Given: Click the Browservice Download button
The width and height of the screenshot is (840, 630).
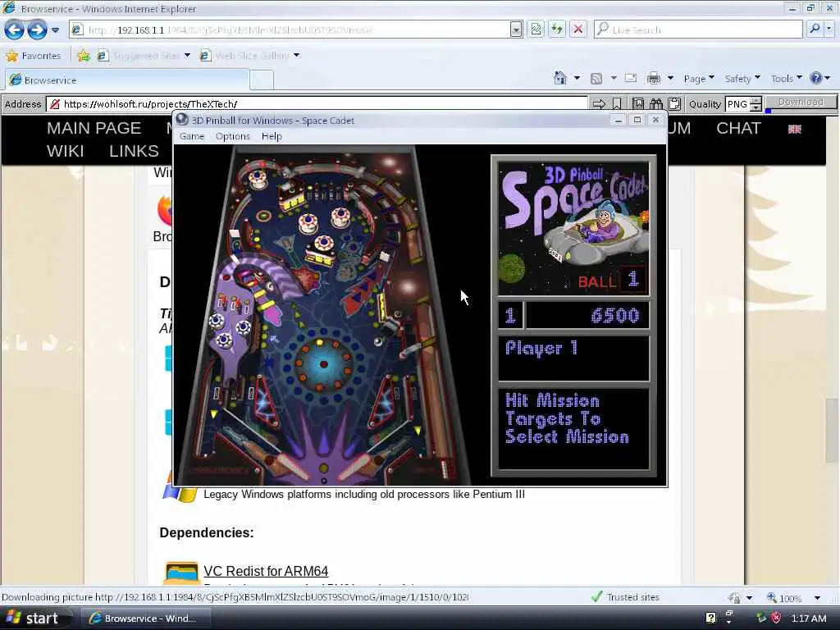Looking at the screenshot, I should coord(801,103).
